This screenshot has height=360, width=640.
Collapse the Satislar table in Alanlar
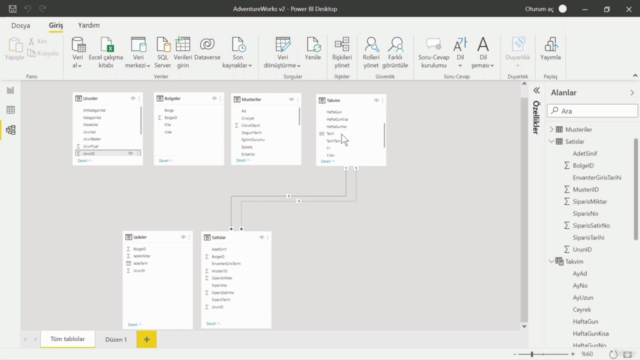[x=551, y=142]
